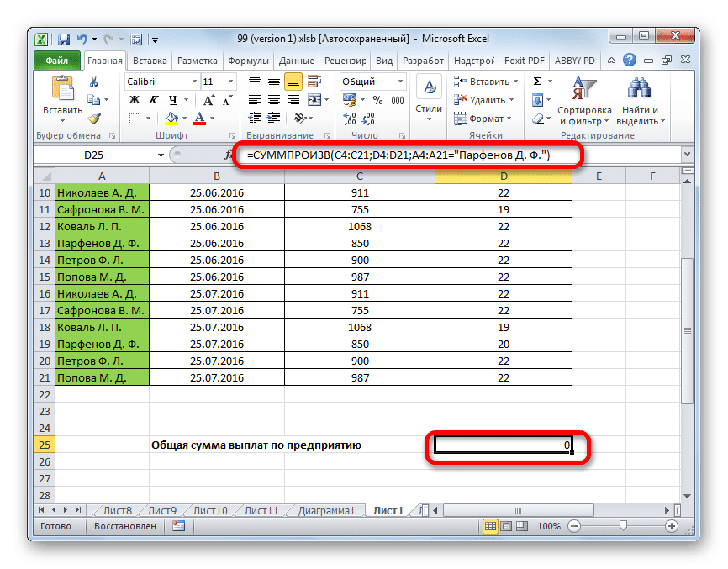Zoom out with the minus button
This screenshot has height=569, width=728.
point(574,526)
